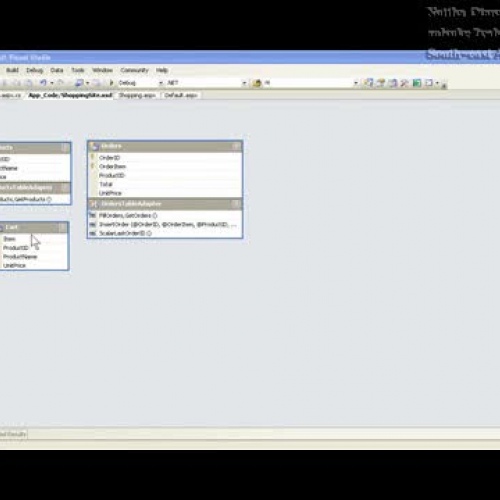Open the Object Browser toolbar icon
500x500 pixels.
393,83
